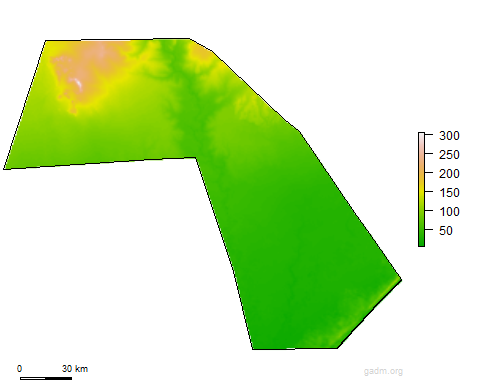Click the 300 legend label
The width and height of the screenshot is (480, 380).
pyautogui.click(x=449, y=136)
